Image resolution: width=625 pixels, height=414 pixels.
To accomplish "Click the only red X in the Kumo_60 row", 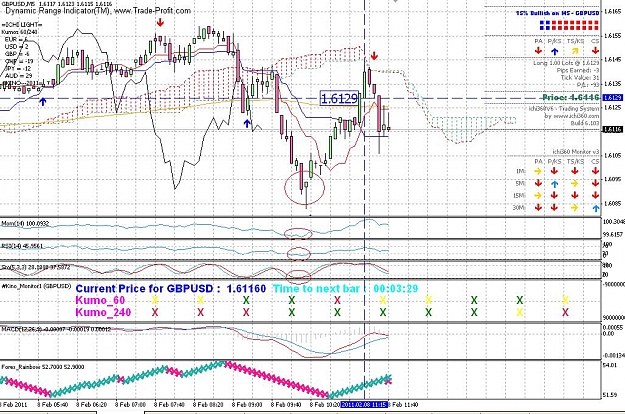I will tap(337, 300).
